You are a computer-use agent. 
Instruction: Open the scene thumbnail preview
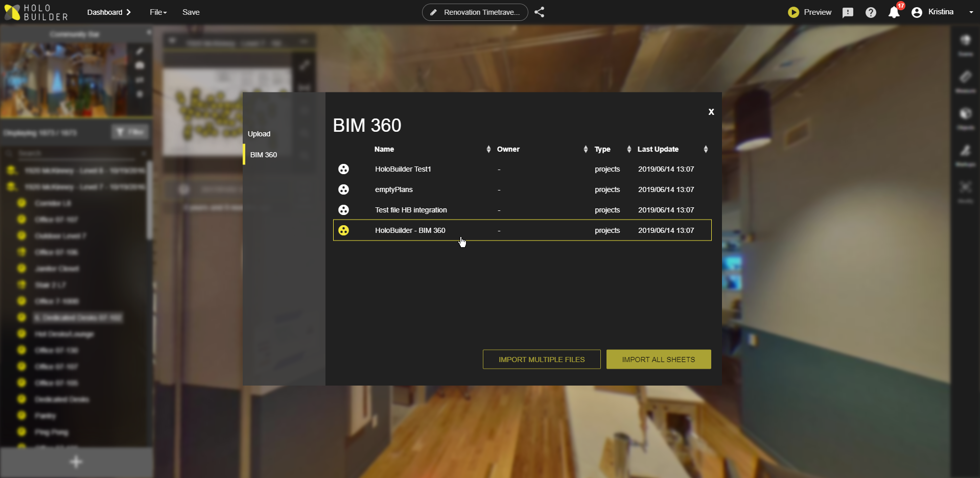coord(63,80)
